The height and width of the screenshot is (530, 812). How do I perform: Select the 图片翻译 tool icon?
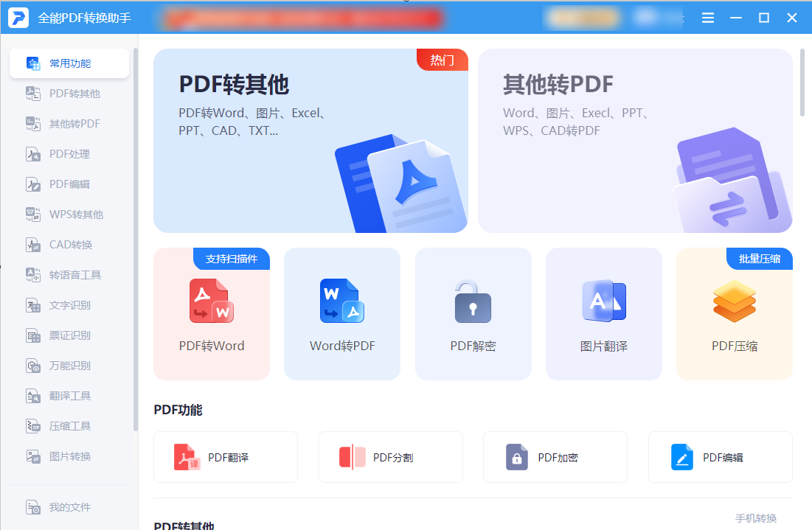(603, 301)
